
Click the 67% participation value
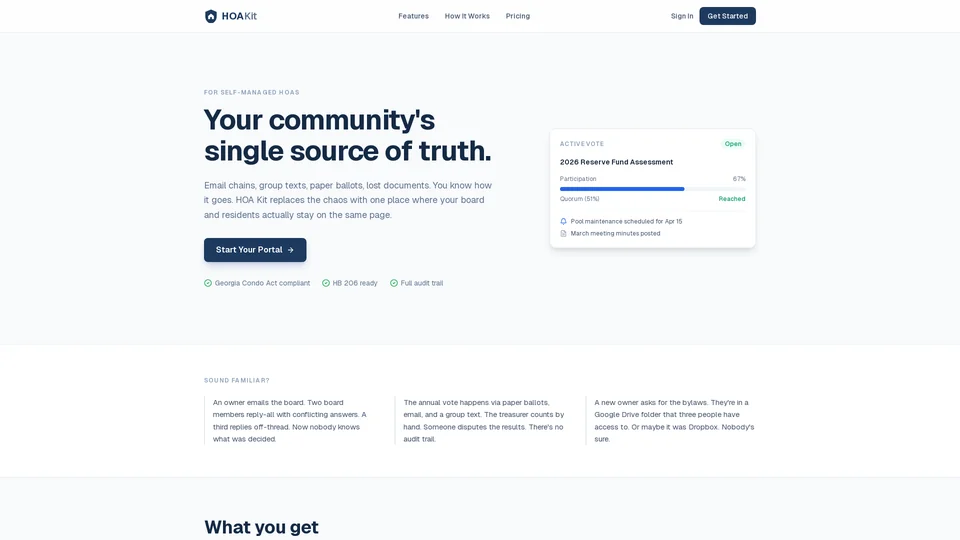click(x=739, y=179)
